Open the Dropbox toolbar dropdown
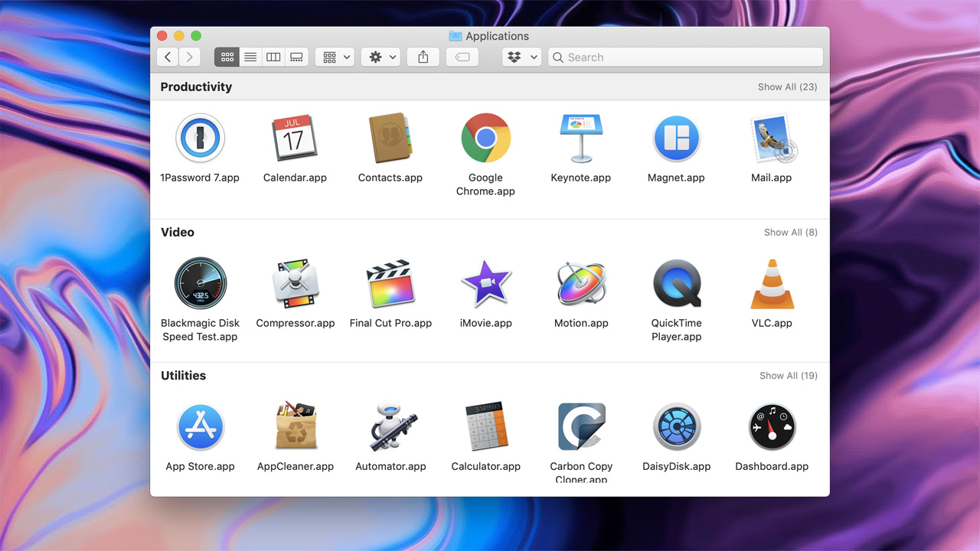 click(521, 57)
